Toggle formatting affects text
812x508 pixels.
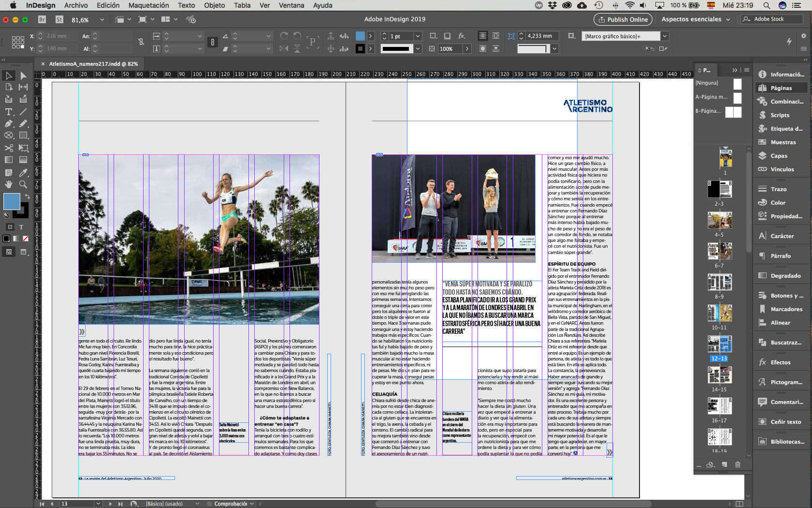[21, 227]
